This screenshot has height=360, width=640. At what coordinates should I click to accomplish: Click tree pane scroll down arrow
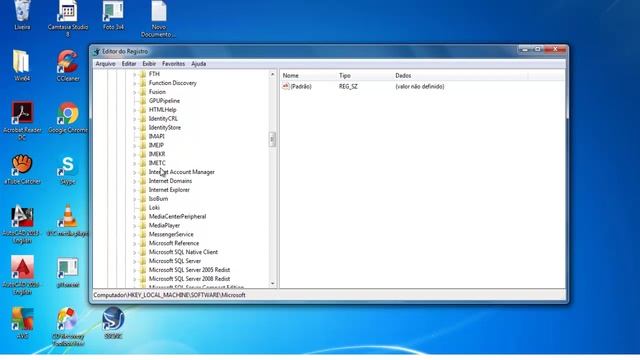tap(272, 283)
